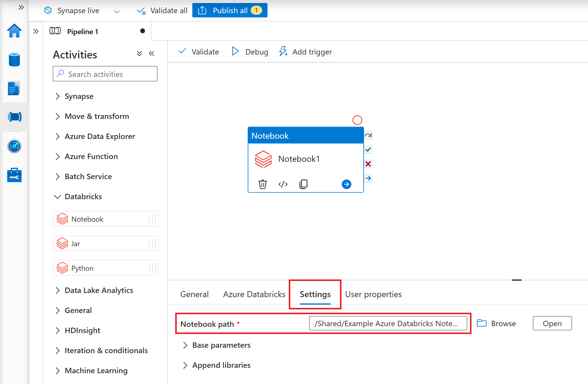View the Notebook1 activity source code
588x384 pixels.
[x=283, y=184]
